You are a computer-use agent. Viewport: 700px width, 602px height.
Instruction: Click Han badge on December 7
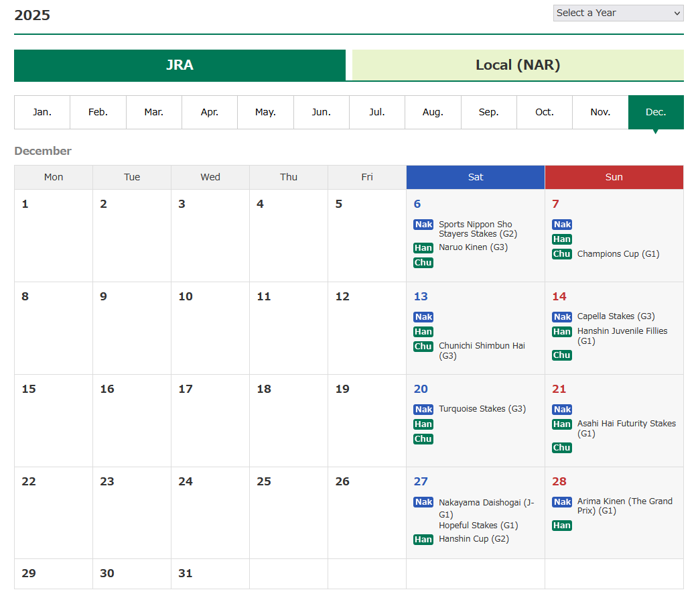[562, 239]
